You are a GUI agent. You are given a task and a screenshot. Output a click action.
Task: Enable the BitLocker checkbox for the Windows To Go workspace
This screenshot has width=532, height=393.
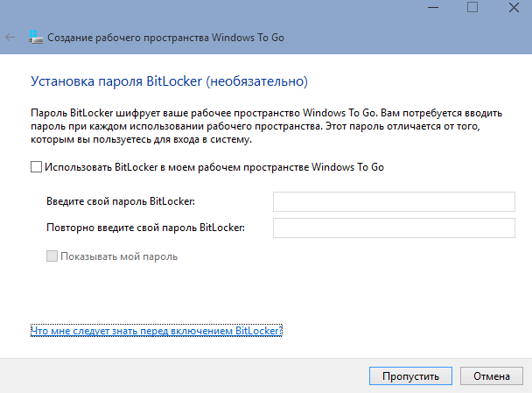point(36,167)
